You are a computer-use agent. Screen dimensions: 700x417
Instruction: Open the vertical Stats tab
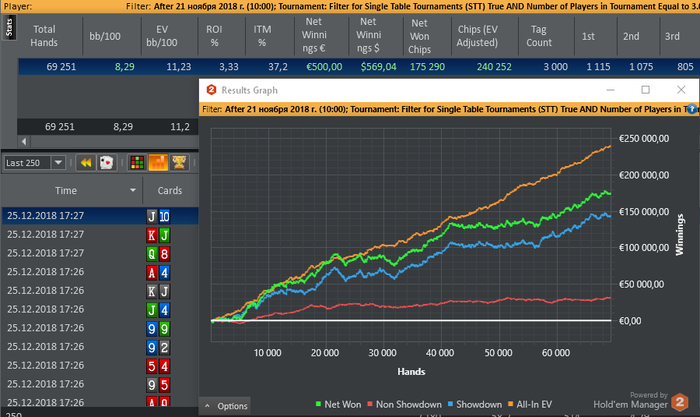9,27
